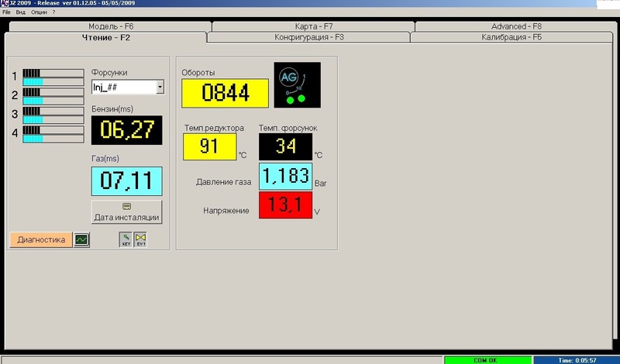Click the AG gas/petrol switch icon
Viewport: 620px width, 364px height.
click(x=297, y=85)
